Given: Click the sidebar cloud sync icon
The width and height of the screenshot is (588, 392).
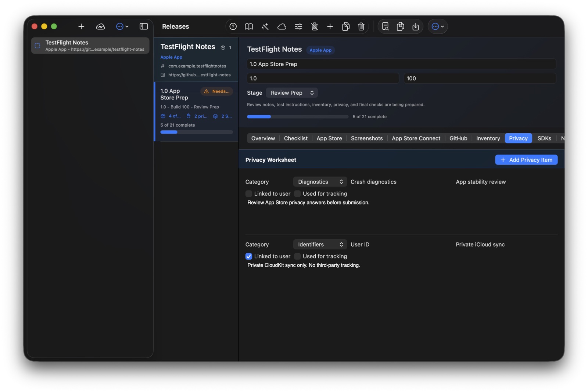Looking at the screenshot, I should click(x=100, y=26).
